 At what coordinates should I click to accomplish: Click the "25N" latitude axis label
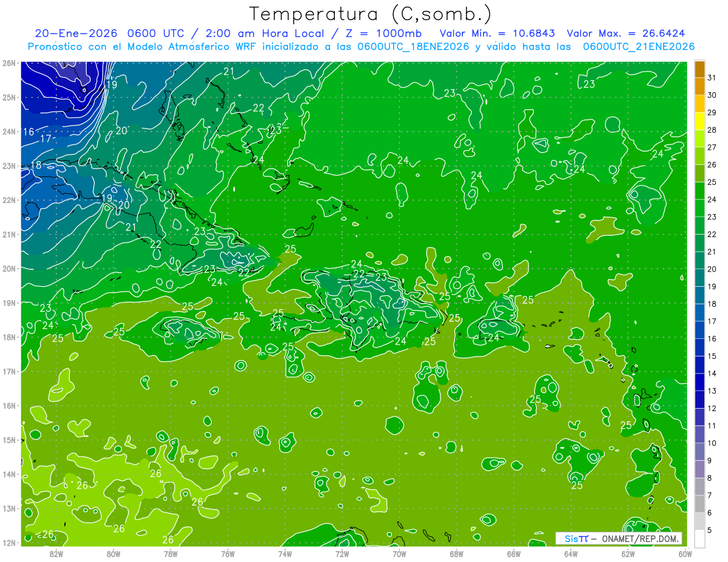pyautogui.click(x=9, y=97)
